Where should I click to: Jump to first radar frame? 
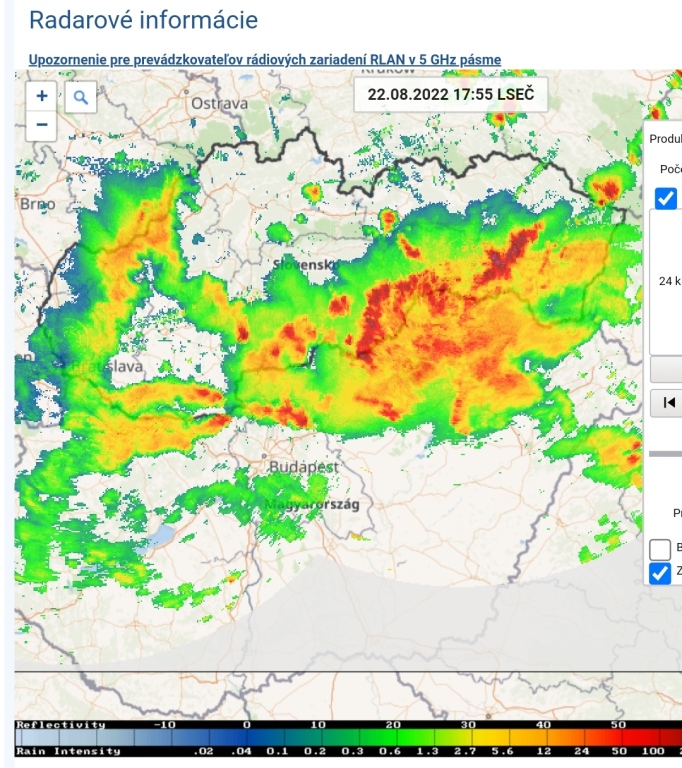coord(667,403)
